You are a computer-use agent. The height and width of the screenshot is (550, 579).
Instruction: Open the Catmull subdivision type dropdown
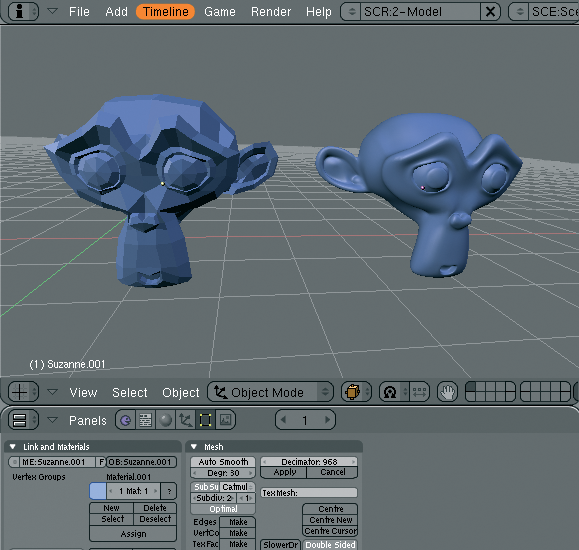pyautogui.click(x=237, y=487)
